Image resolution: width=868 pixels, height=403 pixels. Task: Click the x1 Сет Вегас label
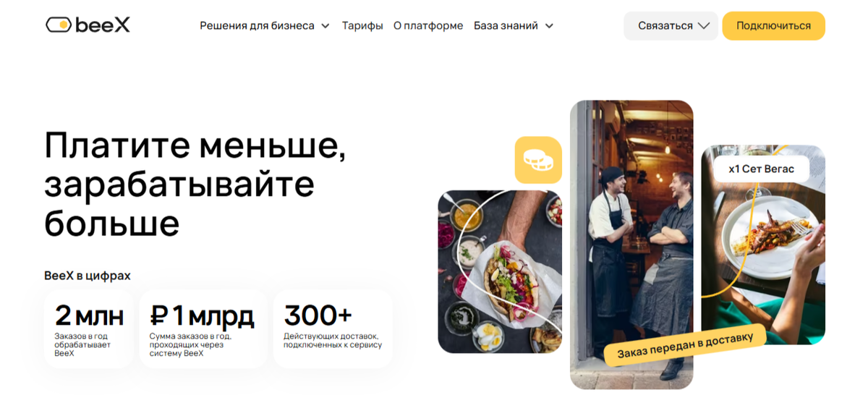761,169
